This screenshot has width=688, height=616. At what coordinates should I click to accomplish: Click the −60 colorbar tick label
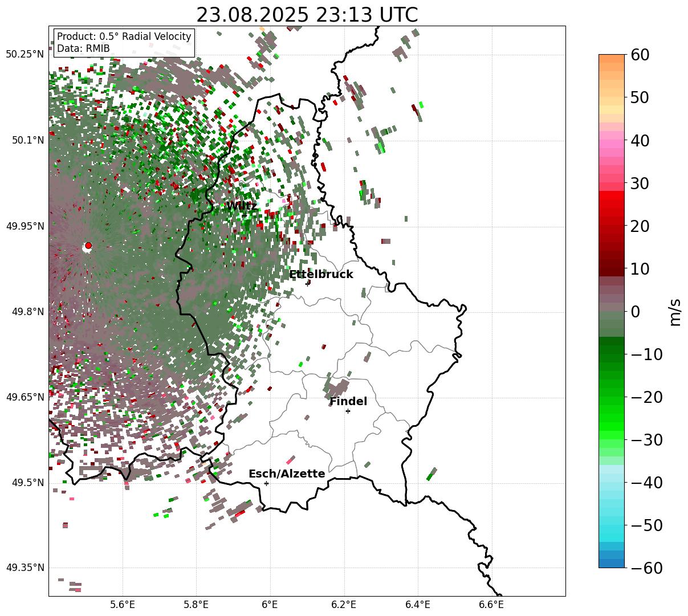click(646, 568)
